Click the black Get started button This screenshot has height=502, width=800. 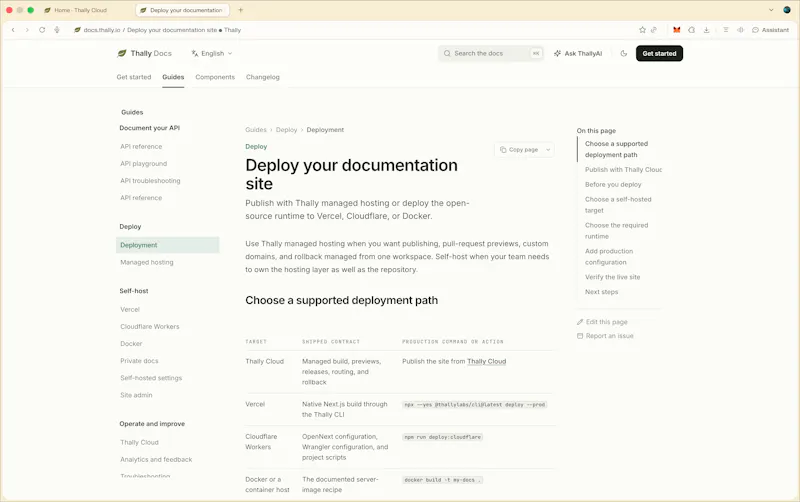coord(659,53)
